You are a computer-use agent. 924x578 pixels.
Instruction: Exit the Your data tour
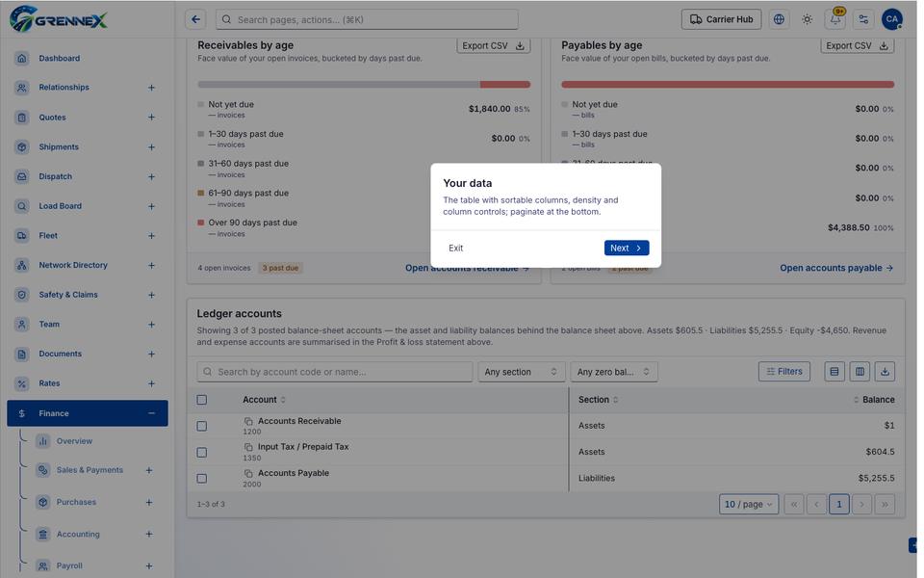point(455,248)
